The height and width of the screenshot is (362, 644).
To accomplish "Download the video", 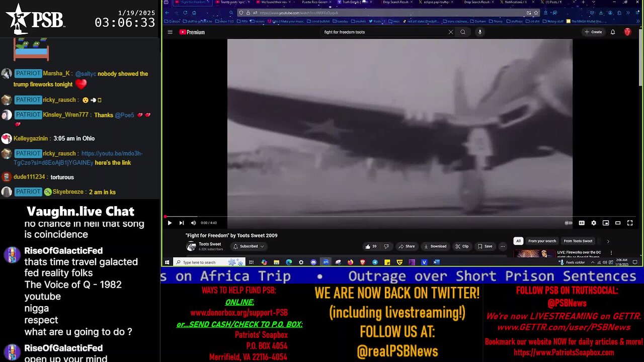I will pyautogui.click(x=435, y=246).
